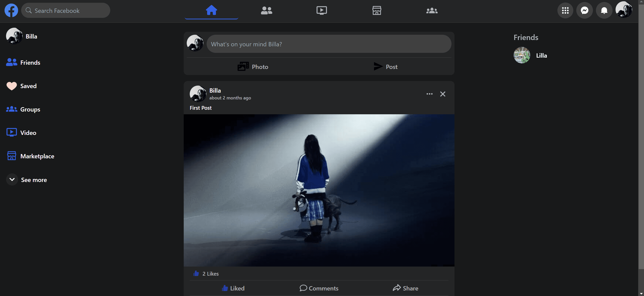Open the account profile picture menu at top right
Image resolution: width=644 pixels, height=296 pixels.
[624, 10]
